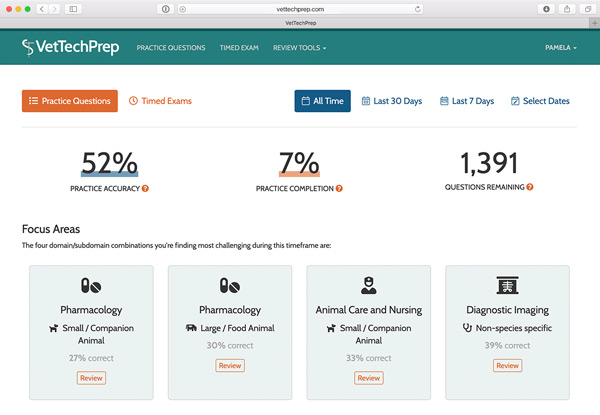
Task: Click the pill icon on the Small / Companion Pharmacology card
Action: point(91,286)
